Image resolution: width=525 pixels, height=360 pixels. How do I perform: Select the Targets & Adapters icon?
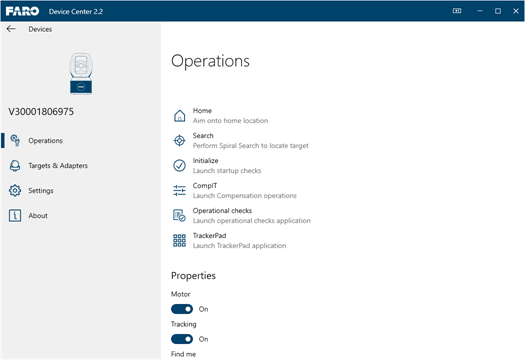15,166
